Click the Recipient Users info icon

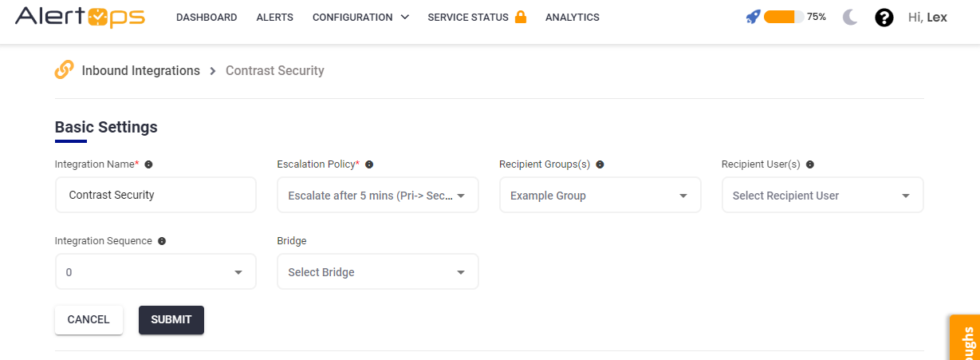(809, 164)
